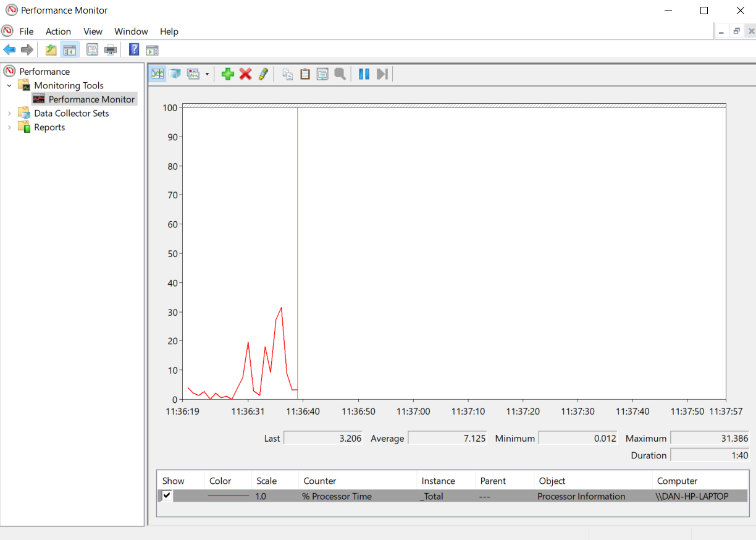Delete the selected counter
The width and height of the screenshot is (756, 540).
246,74
